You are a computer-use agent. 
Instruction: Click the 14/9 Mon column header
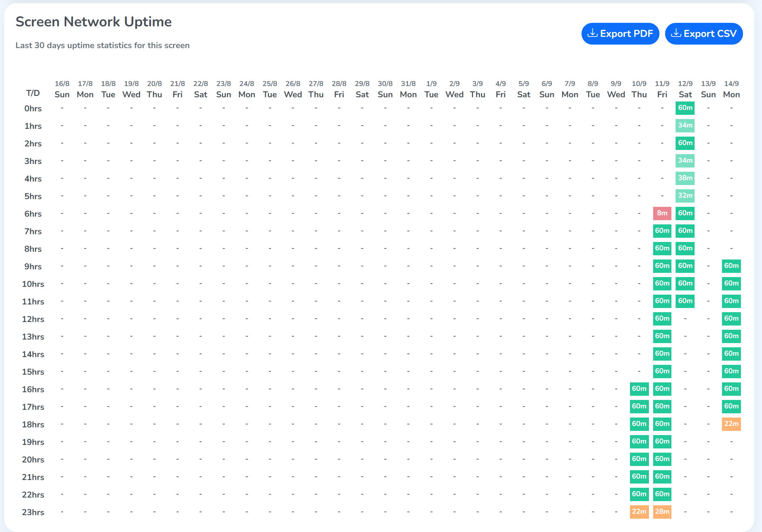pos(731,89)
